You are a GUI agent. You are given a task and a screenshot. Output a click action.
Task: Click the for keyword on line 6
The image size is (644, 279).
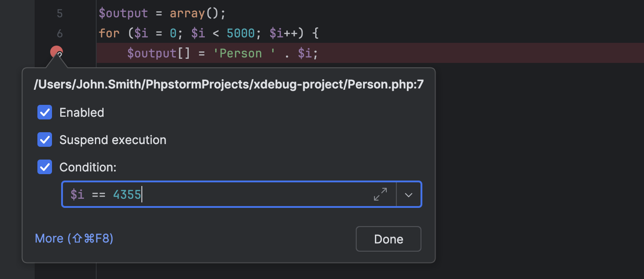tap(109, 33)
